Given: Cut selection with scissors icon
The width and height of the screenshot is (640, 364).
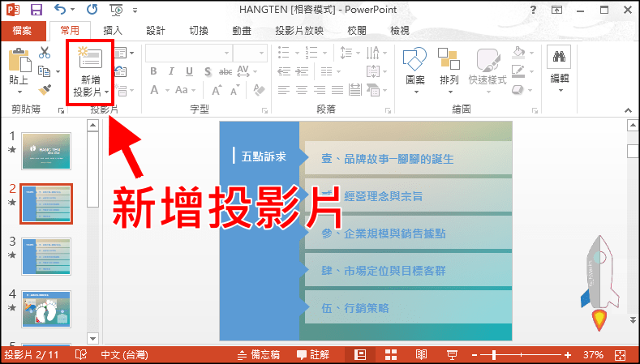Looking at the screenshot, I should [45, 53].
